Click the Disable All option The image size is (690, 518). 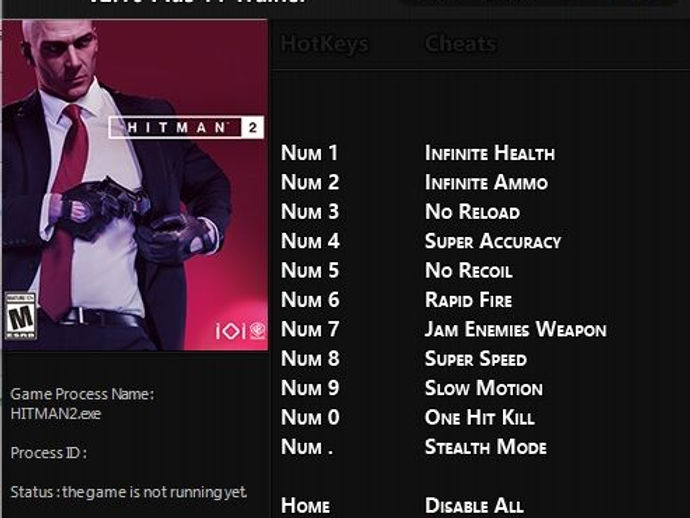[474, 506]
